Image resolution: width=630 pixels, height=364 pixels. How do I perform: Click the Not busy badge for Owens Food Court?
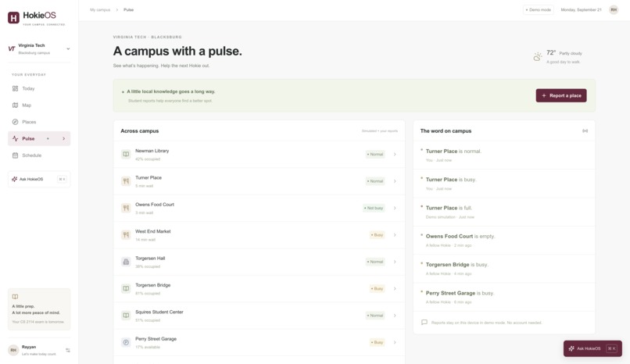point(374,208)
